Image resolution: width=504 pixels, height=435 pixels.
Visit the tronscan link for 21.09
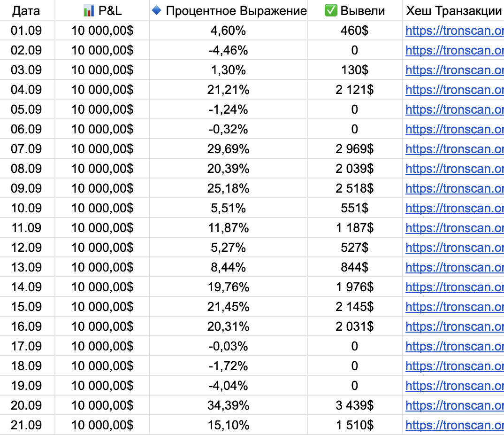point(454,425)
